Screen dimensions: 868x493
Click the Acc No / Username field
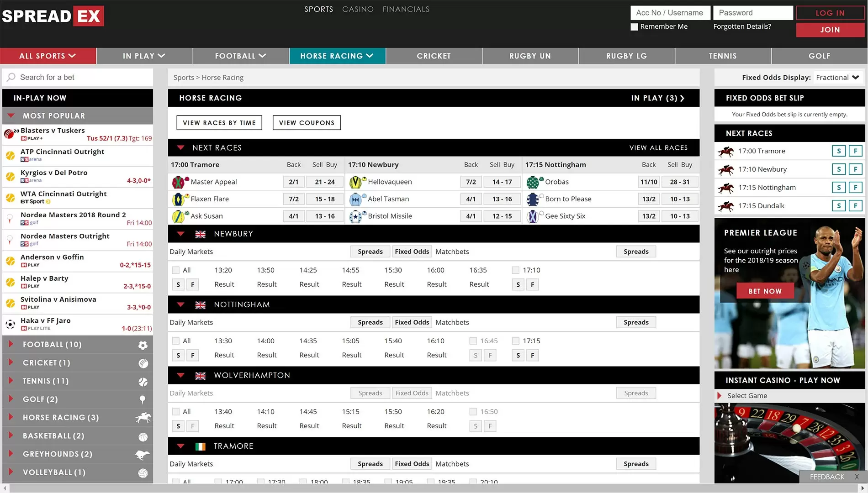(x=670, y=13)
